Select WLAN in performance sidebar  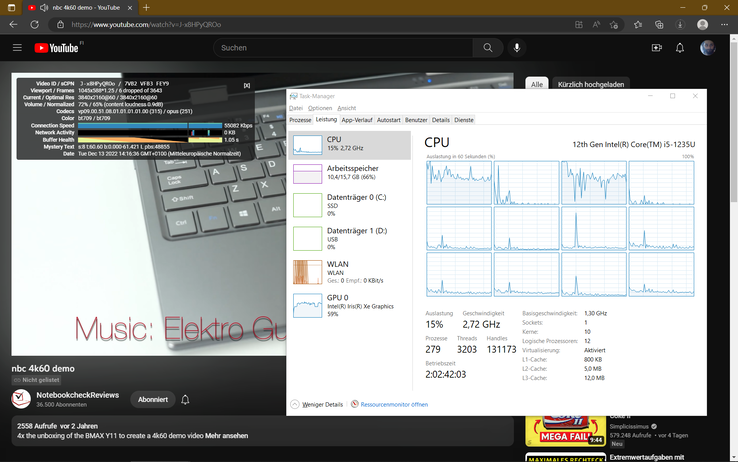pyautogui.click(x=349, y=271)
